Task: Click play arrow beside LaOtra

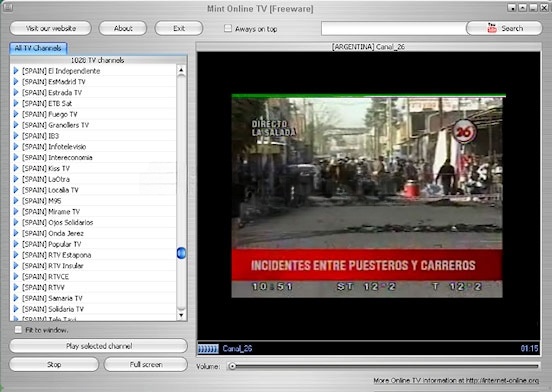Action: (16, 179)
